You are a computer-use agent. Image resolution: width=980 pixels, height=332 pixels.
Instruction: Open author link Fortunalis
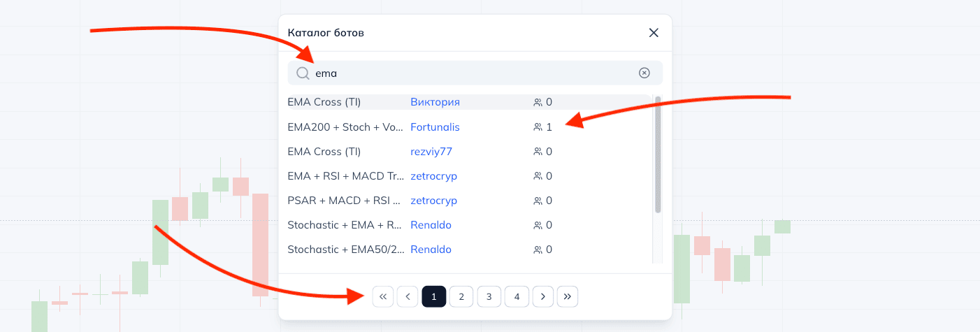[435, 127]
